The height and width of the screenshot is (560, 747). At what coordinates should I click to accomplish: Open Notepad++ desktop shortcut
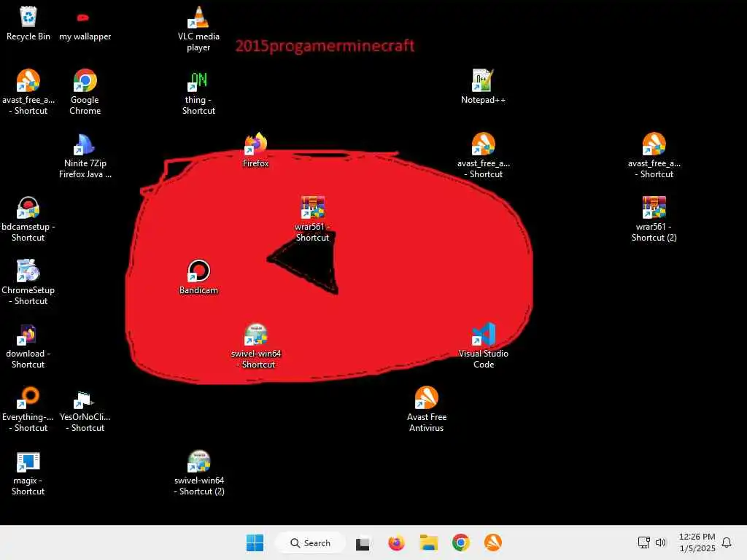tap(483, 86)
